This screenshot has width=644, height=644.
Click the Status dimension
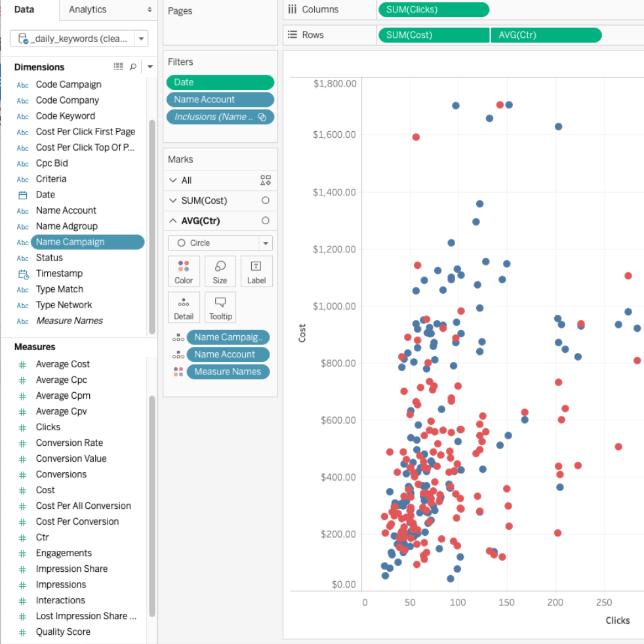(x=49, y=258)
